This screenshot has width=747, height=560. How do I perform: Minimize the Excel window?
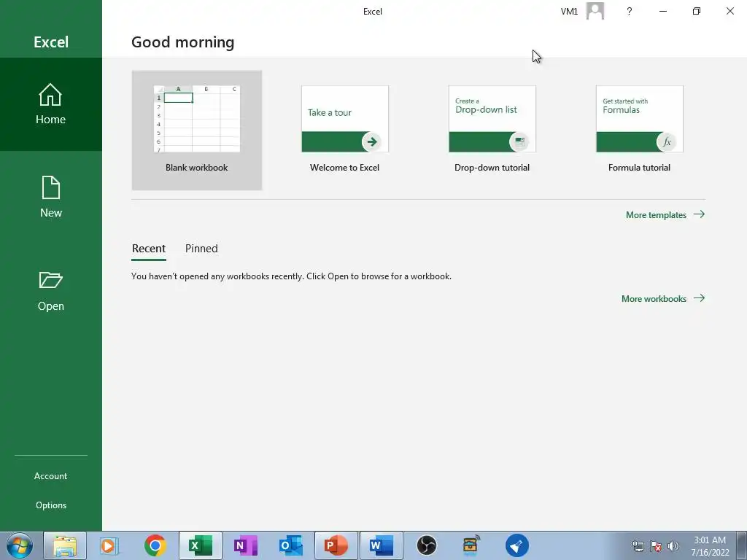point(662,11)
